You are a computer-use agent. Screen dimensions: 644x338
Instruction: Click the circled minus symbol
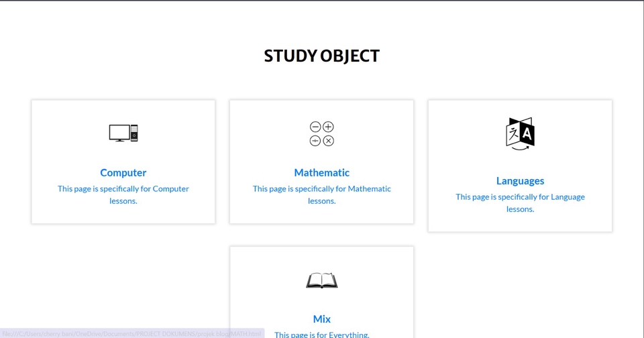pyautogui.click(x=315, y=127)
